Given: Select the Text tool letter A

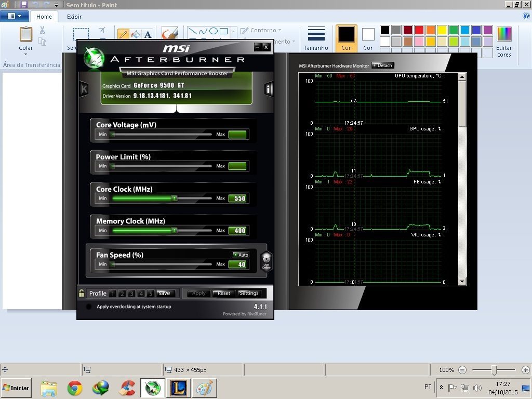Looking at the screenshot, I should coord(148,34).
